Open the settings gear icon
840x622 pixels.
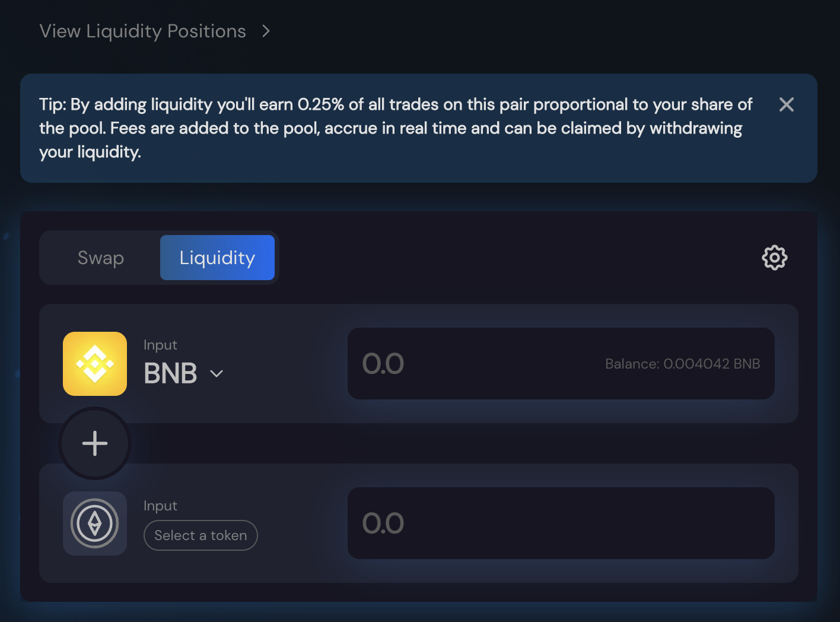(x=774, y=258)
